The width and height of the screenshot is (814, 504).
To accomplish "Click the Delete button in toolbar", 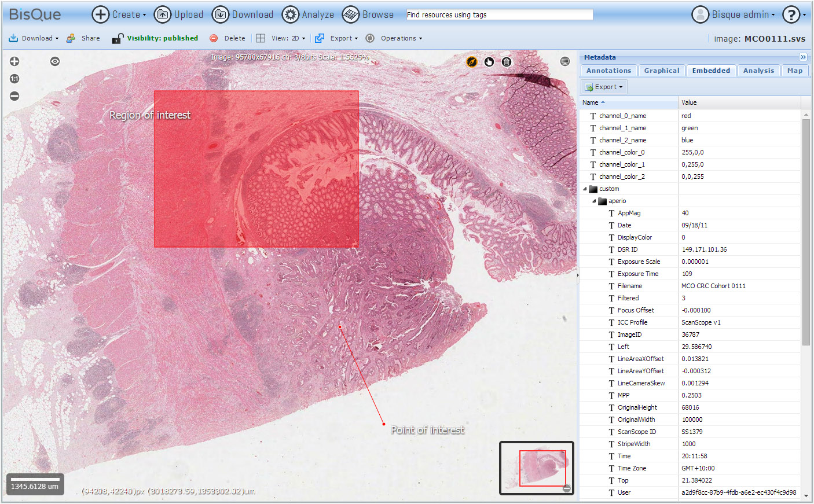I will (x=228, y=38).
